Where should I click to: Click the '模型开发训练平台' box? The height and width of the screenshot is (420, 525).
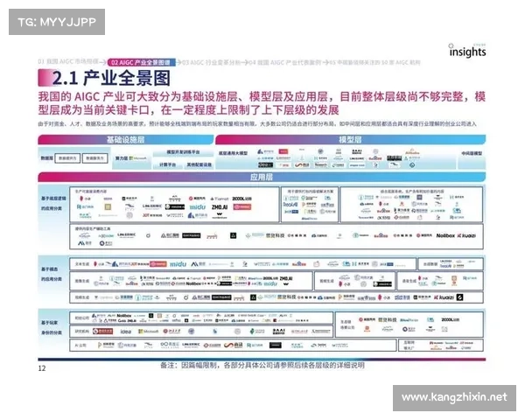coord(183,152)
